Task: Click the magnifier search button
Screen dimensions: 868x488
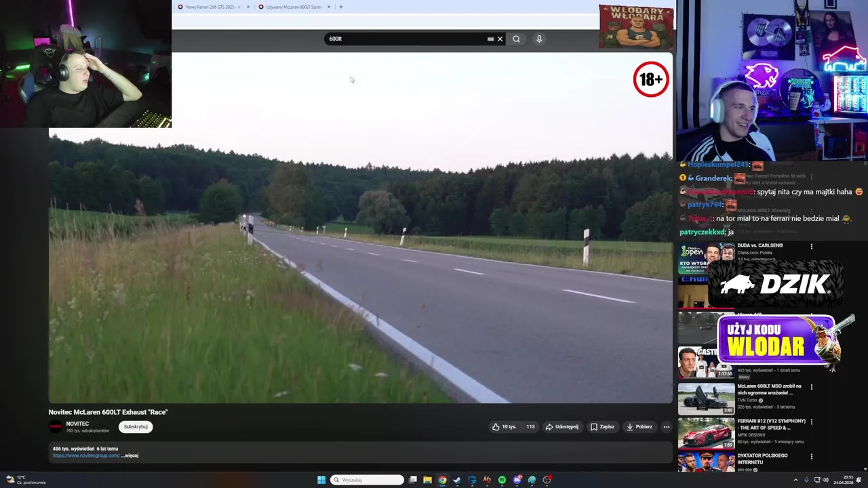Action: point(516,39)
